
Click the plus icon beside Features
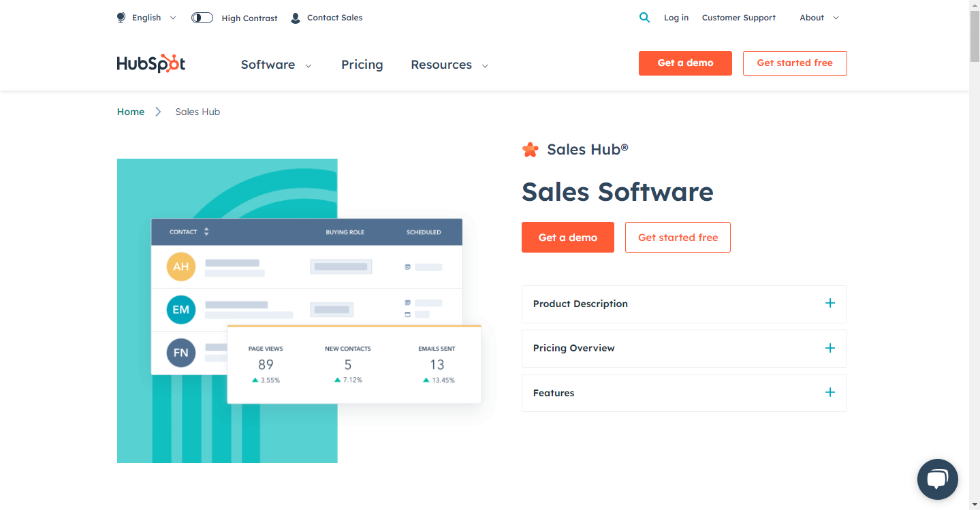(x=829, y=392)
